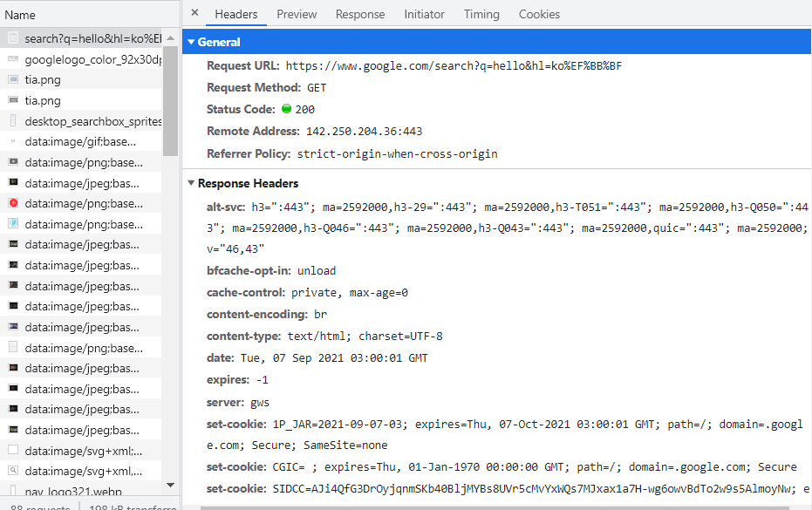Click the expires header value -1
812x510 pixels.
(262, 379)
